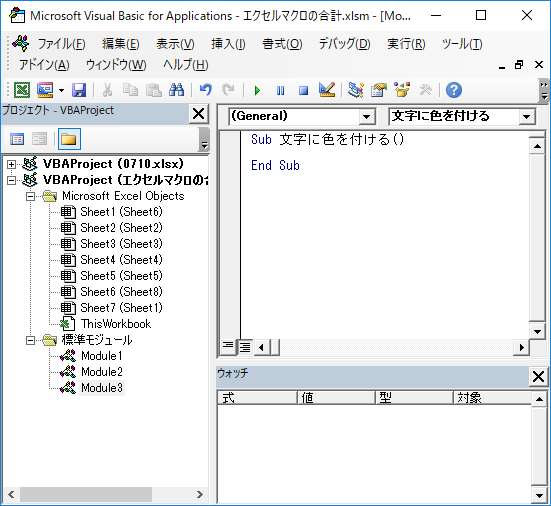Toggle Design Mode icon
The image size is (551, 506).
click(x=327, y=90)
